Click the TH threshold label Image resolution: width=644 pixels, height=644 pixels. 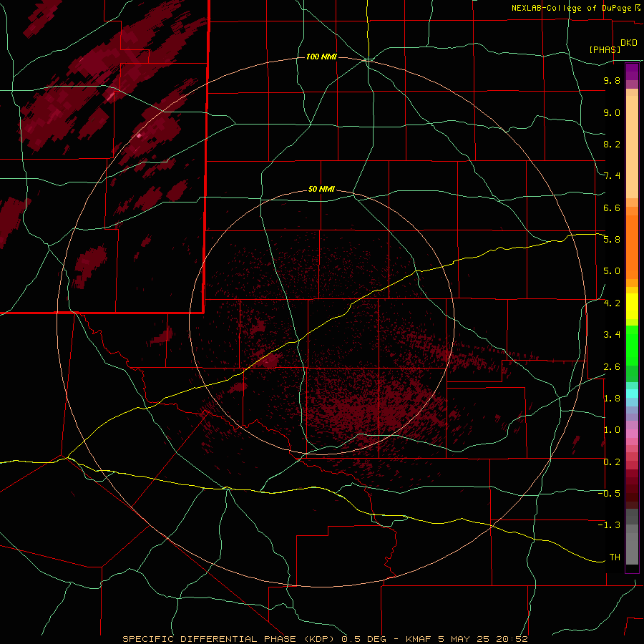pyautogui.click(x=615, y=557)
